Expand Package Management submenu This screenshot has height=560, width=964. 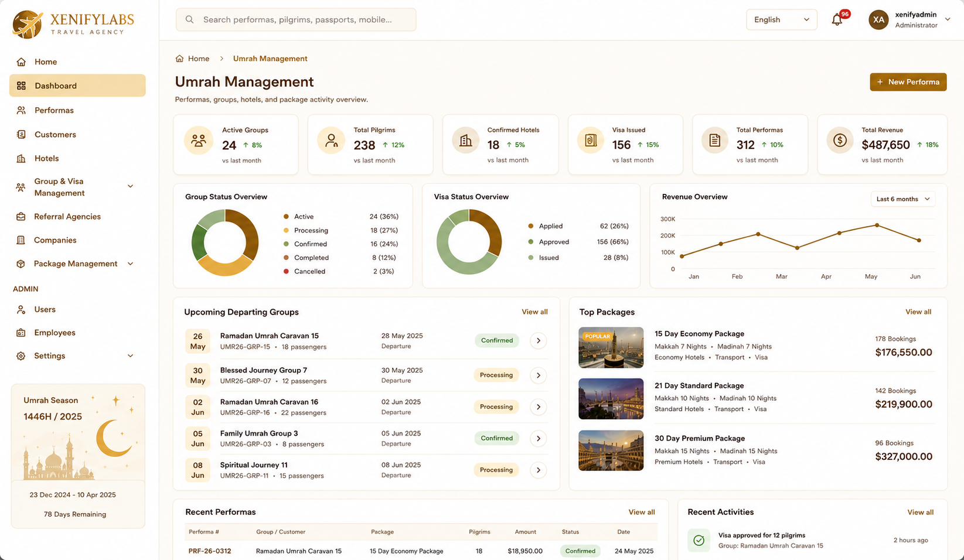pyautogui.click(x=130, y=264)
